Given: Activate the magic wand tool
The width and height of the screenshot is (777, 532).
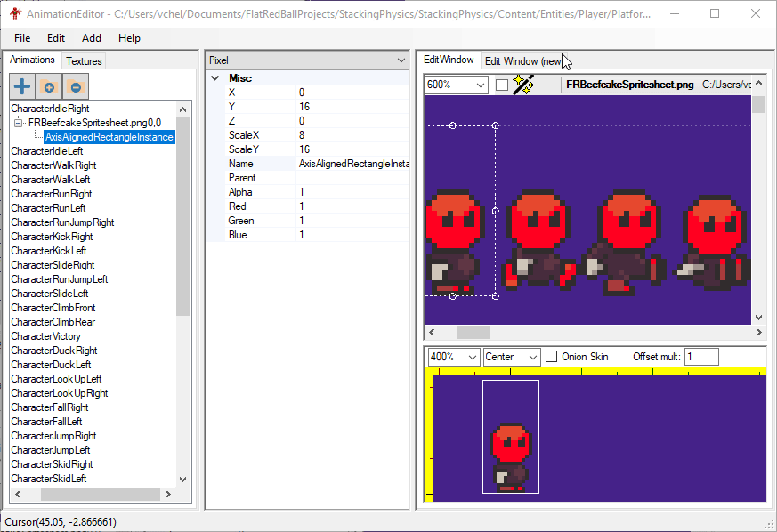Looking at the screenshot, I should (523, 85).
